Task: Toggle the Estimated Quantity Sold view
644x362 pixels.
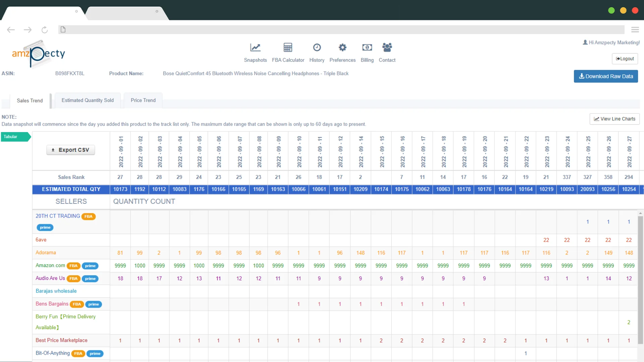Action: 87,100
